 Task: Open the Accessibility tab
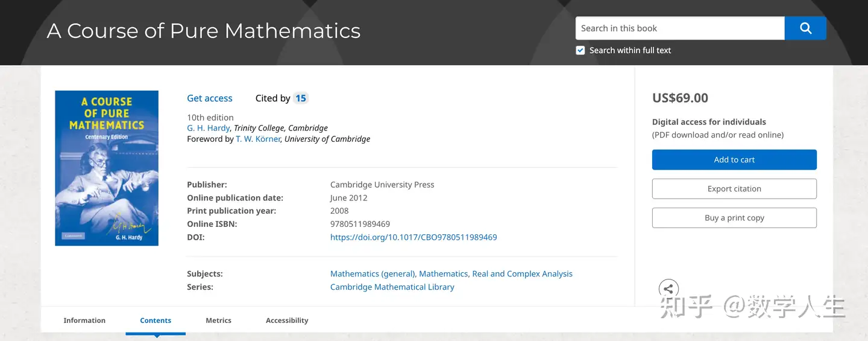coord(287,320)
